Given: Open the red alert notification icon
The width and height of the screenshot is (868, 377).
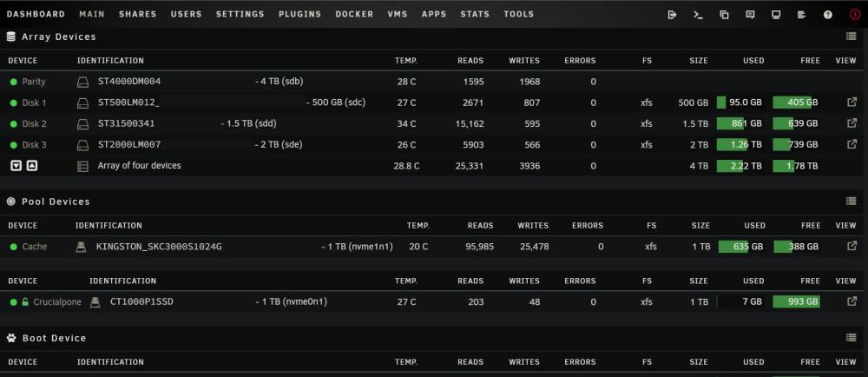Looking at the screenshot, I should (x=855, y=15).
